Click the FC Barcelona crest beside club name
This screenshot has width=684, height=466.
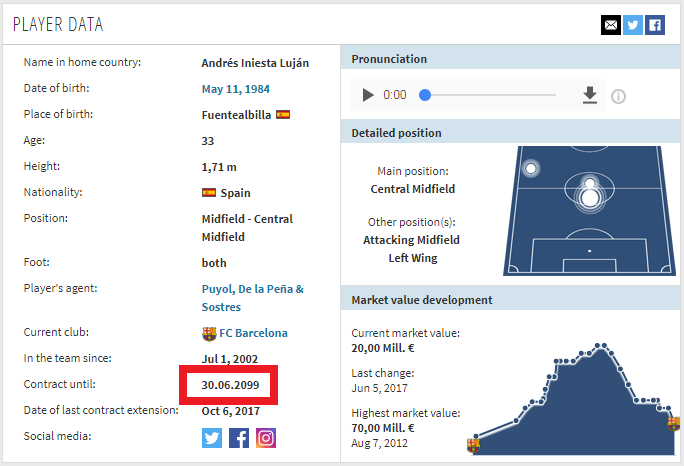coord(209,333)
